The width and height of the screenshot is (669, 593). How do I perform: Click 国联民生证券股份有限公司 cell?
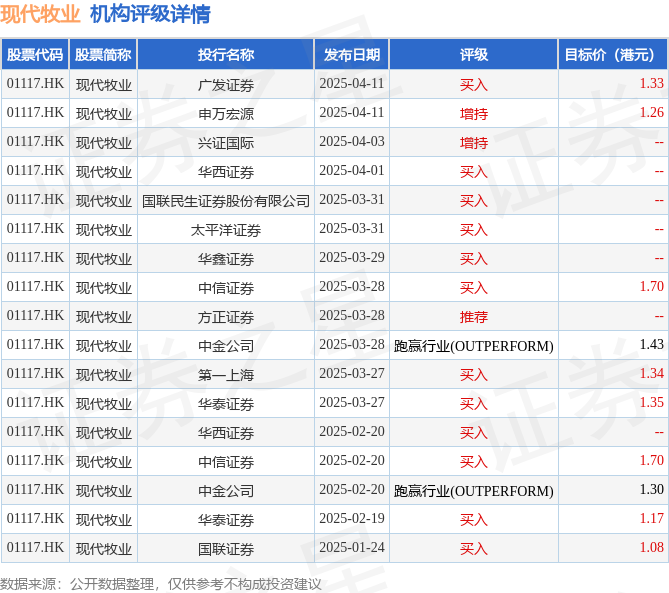click(226, 201)
